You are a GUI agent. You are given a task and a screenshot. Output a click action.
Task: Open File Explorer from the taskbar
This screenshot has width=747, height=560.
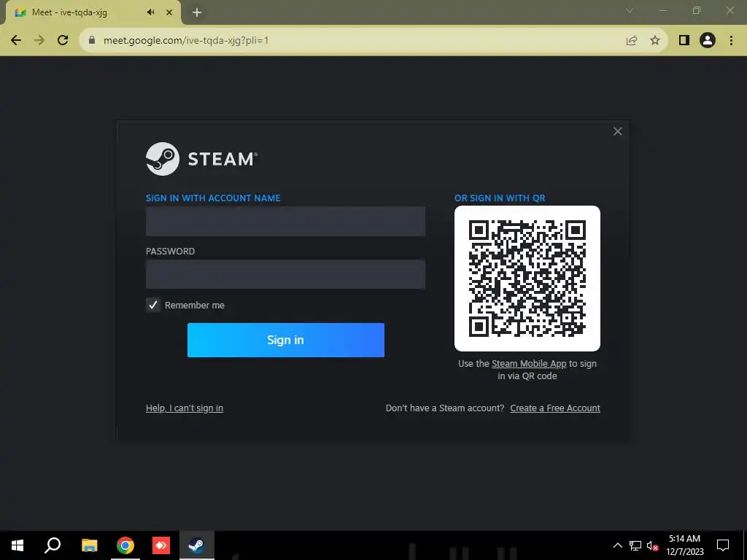pyautogui.click(x=89, y=545)
